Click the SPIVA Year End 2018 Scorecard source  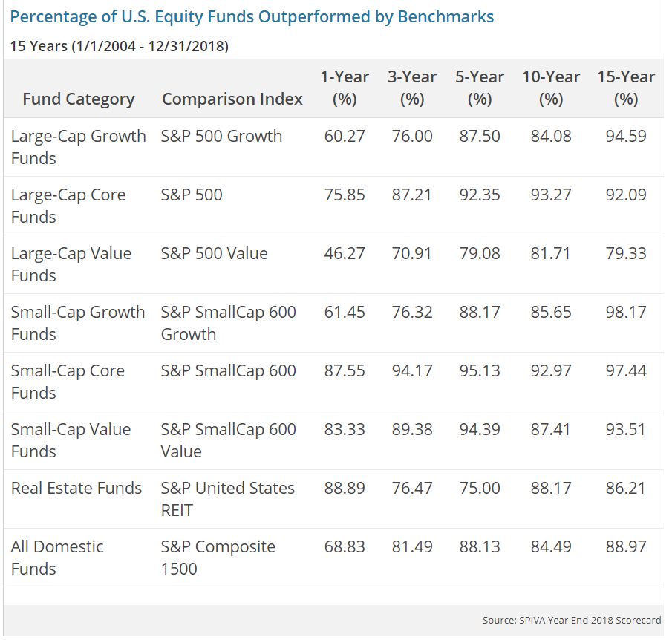coord(571,620)
